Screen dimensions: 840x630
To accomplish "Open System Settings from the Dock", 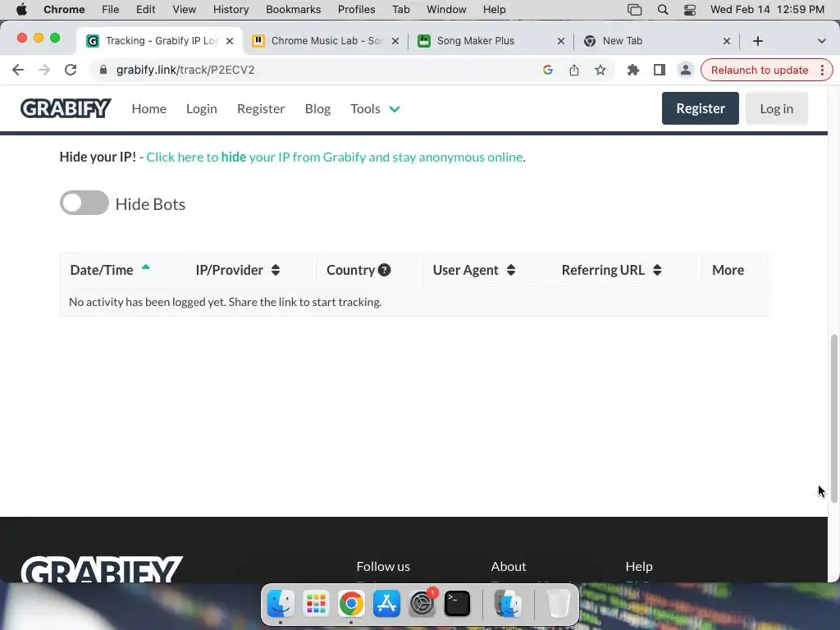I will pos(422,603).
